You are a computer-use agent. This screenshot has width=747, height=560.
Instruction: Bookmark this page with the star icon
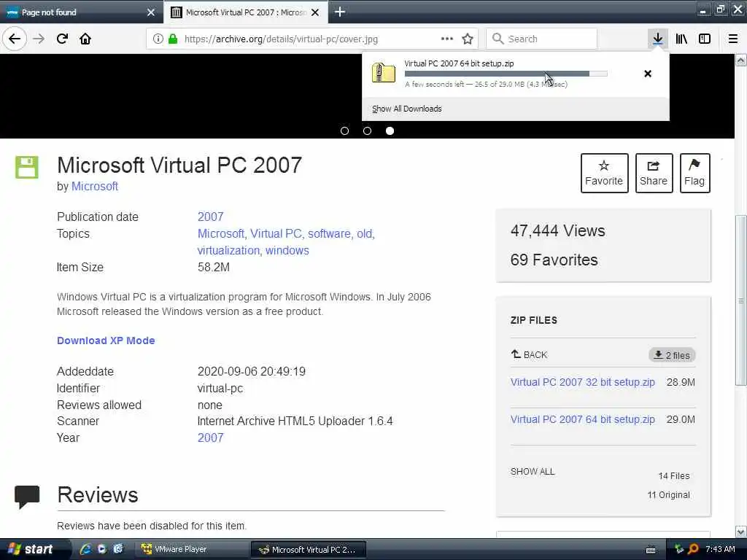(468, 39)
